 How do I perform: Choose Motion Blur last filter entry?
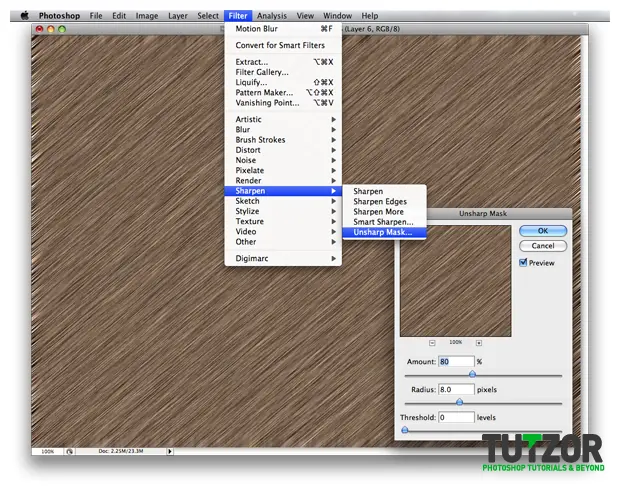point(283,29)
